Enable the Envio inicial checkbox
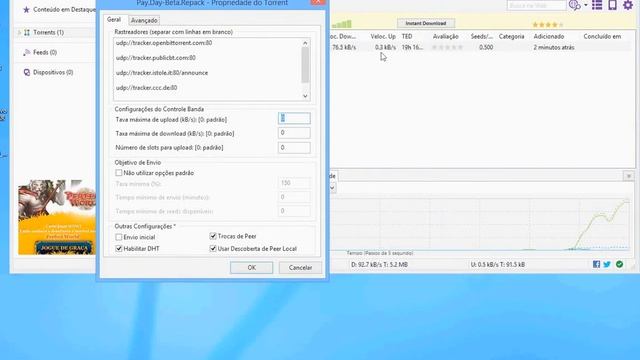The image size is (640, 360). point(119,237)
